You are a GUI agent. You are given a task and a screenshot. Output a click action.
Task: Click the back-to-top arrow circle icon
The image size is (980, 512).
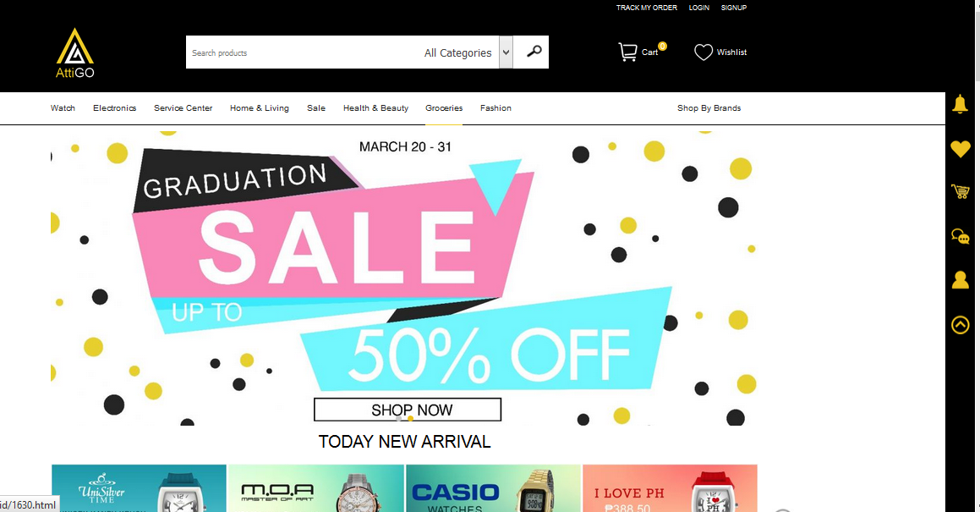pos(960,325)
